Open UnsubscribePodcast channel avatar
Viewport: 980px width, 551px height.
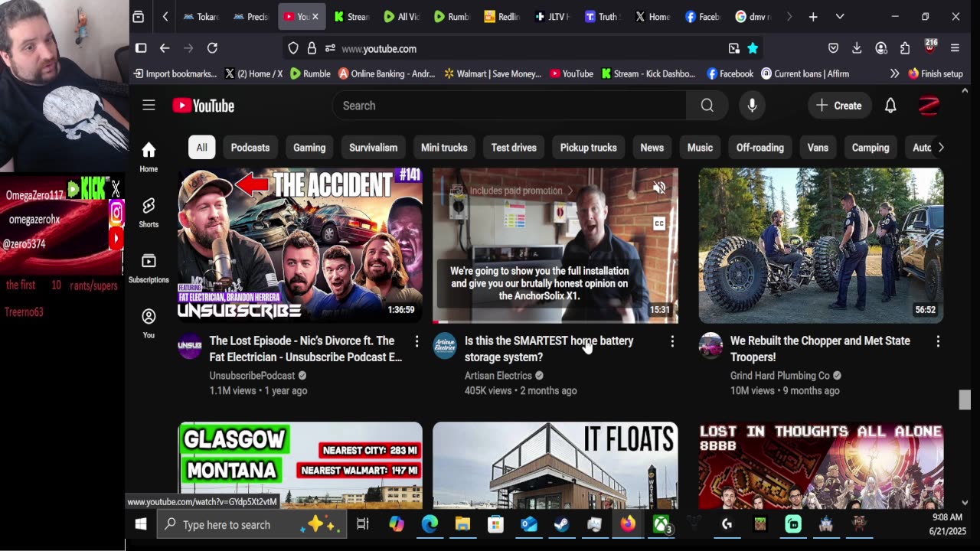pyautogui.click(x=190, y=346)
